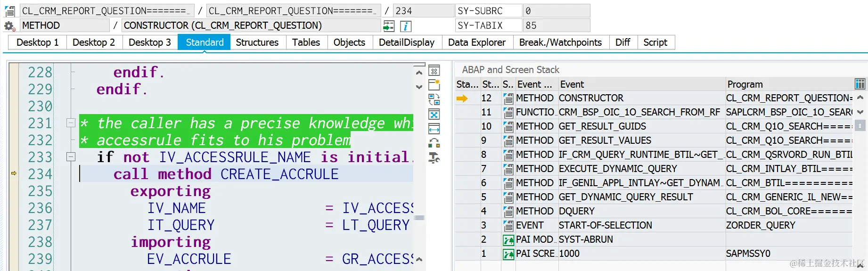Open the DetailDisplay tab

click(x=406, y=42)
